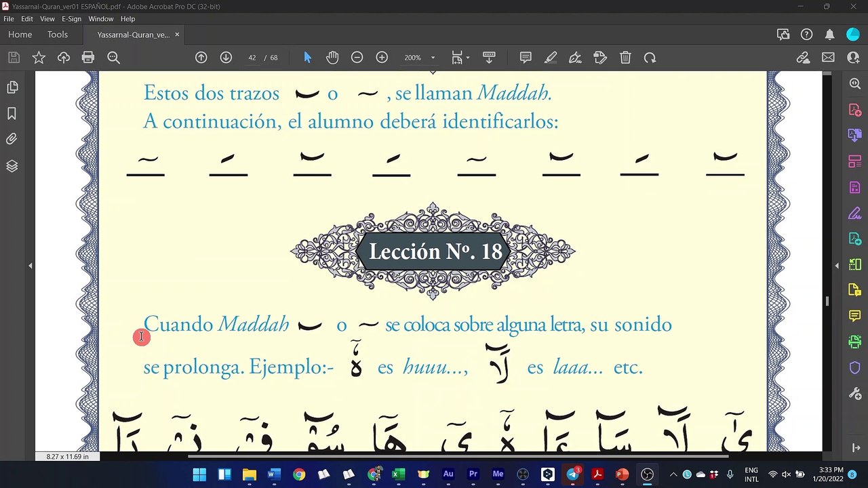The image size is (868, 488).
Task: Open Telegram from the taskbar
Action: (572, 474)
